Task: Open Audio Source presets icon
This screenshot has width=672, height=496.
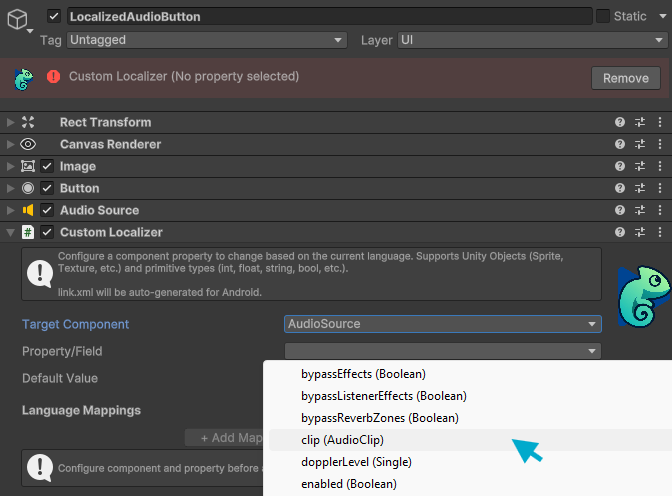Action: [640, 210]
